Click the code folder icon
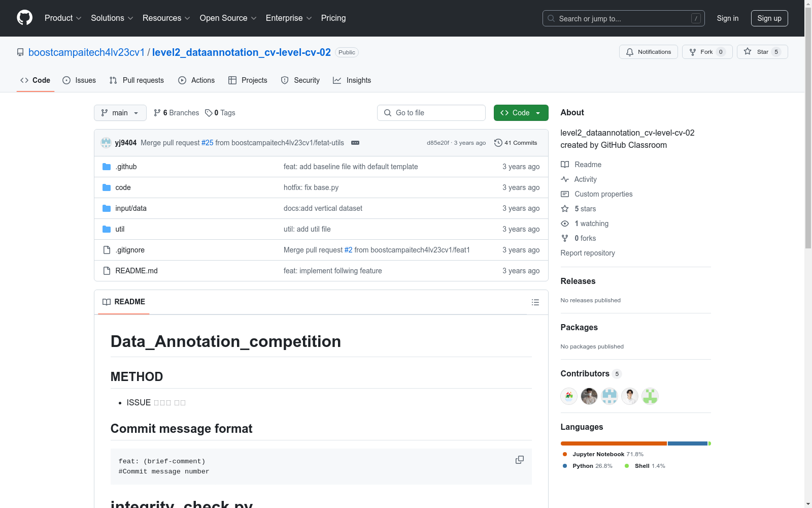This screenshot has width=812, height=508. [107, 187]
